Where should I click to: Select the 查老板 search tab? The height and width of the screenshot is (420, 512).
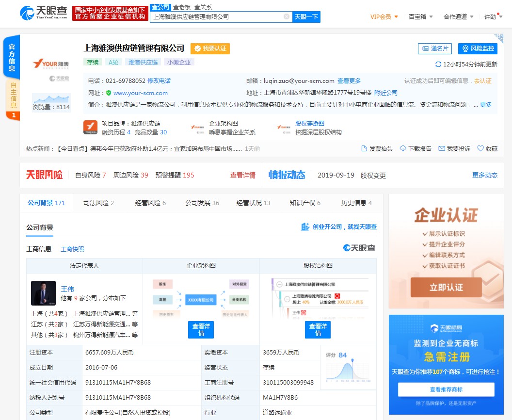[181, 7]
